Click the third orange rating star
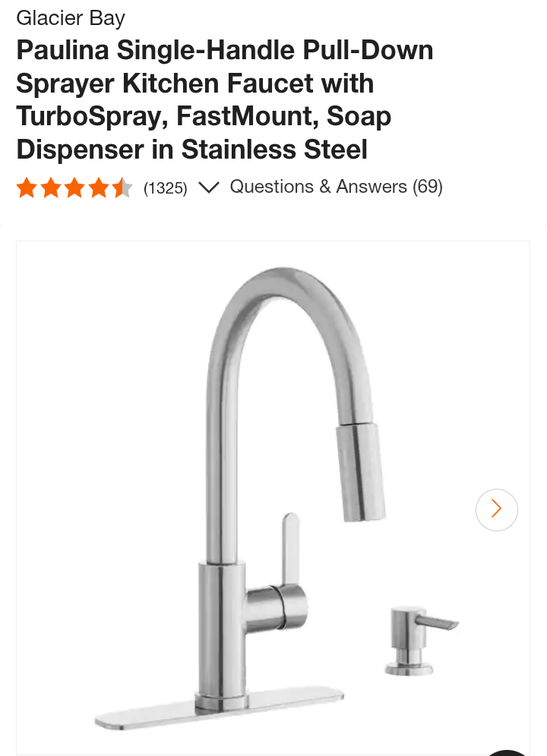The width and height of the screenshot is (547, 756). click(x=74, y=187)
